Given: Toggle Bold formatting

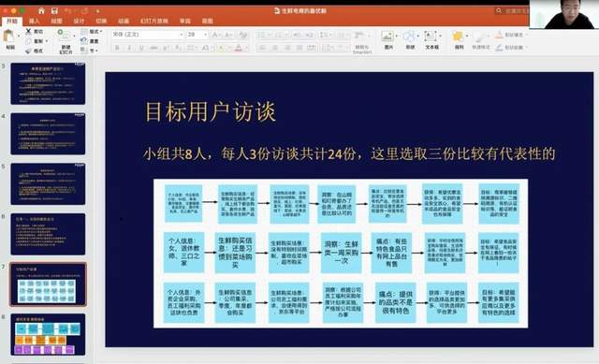Looking at the screenshot, I should coord(118,48).
